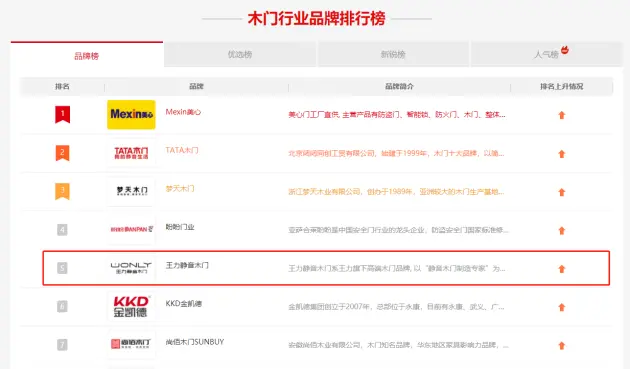The height and width of the screenshot is (369, 630).
Task: Click the rising arrow for TATA木门
Action: [x=562, y=154]
